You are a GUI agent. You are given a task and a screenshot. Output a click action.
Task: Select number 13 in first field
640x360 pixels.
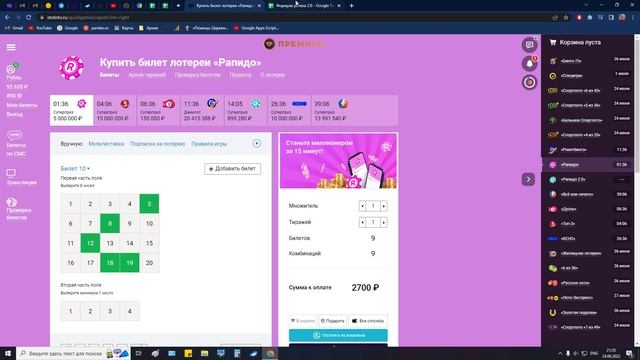pyautogui.click(x=110, y=243)
